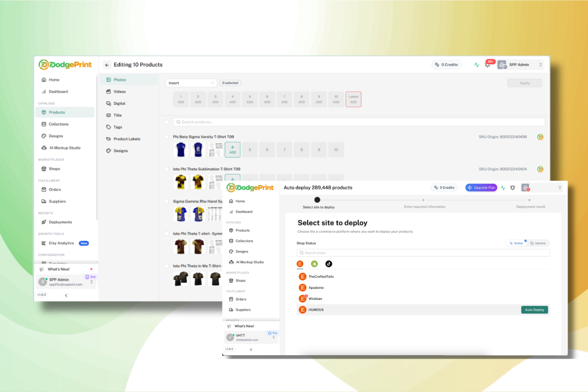Check the Phi Beta Sigma Varsity T-Shirt row
Image resolution: width=588 pixels, height=392 pixels.
(x=167, y=137)
